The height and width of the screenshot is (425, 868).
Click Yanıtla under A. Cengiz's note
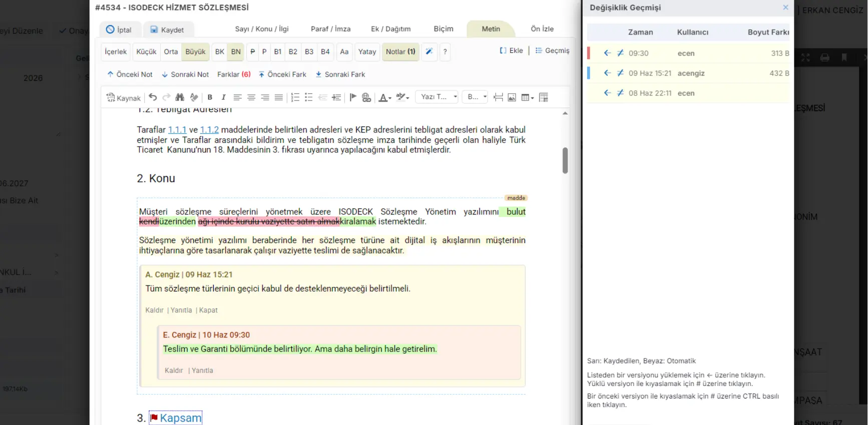pos(181,310)
